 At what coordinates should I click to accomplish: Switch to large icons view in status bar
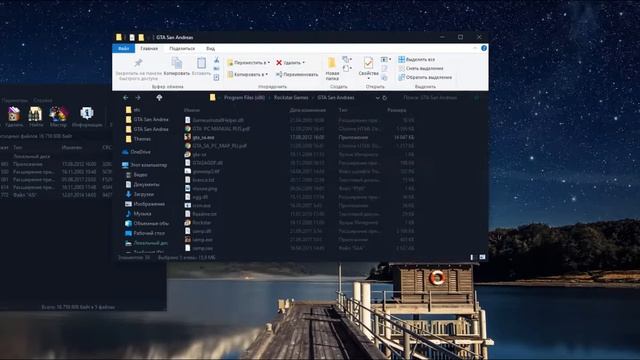click(482, 257)
